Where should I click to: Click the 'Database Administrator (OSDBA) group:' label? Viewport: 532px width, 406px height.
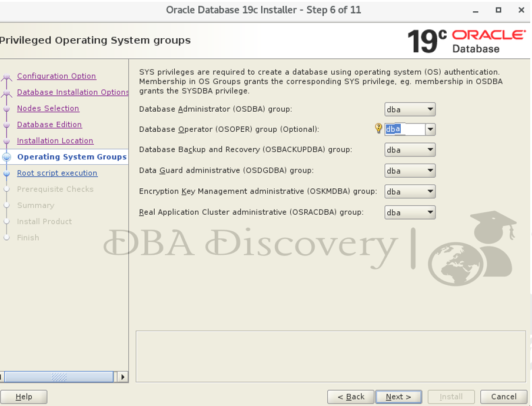click(215, 109)
